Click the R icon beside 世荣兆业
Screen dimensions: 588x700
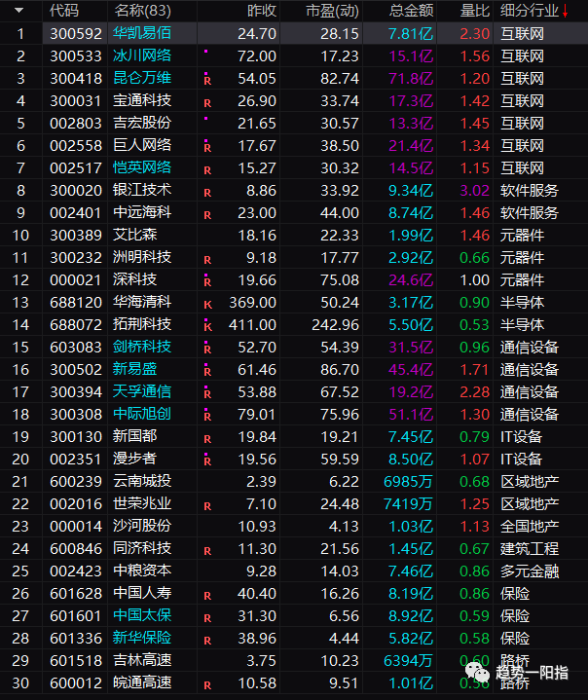click(x=207, y=506)
